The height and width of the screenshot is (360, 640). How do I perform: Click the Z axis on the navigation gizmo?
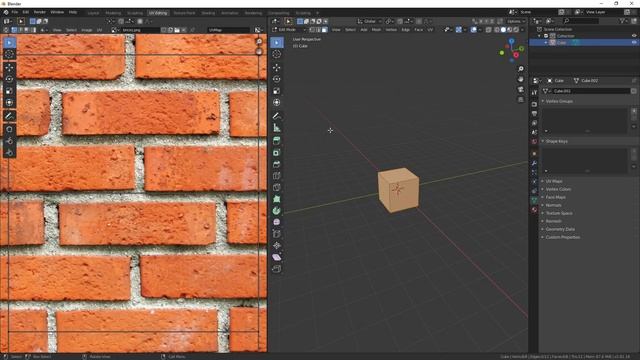pyautogui.click(x=511, y=41)
